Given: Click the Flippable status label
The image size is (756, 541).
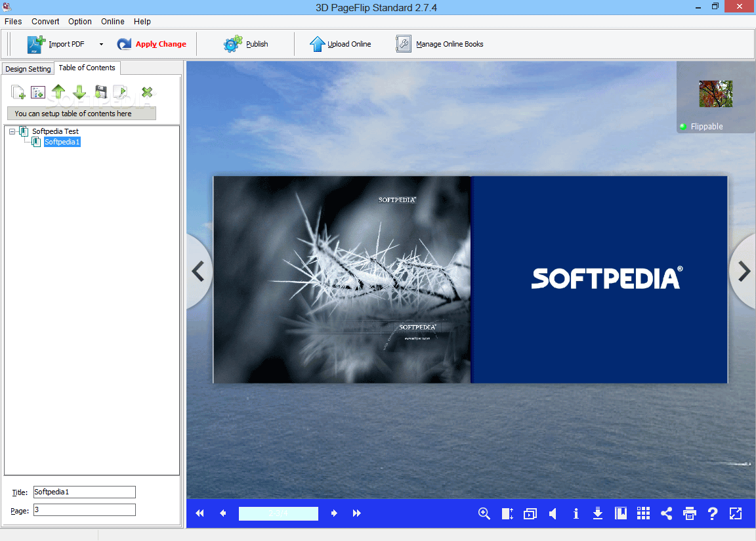Looking at the screenshot, I should (706, 126).
